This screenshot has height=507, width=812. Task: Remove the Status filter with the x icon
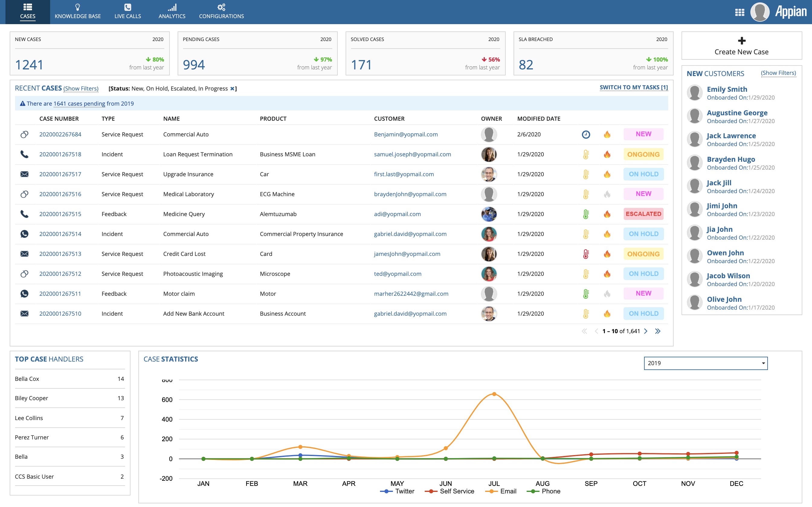pos(232,88)
